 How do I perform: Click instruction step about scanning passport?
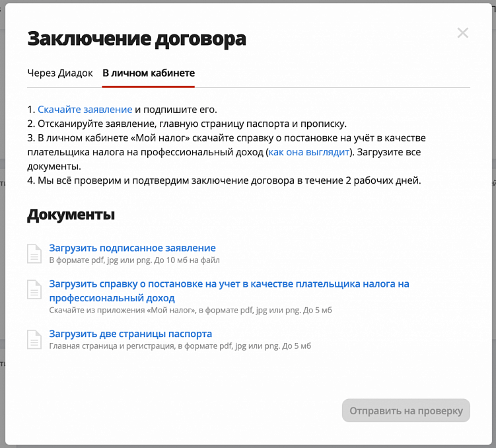[187, 124]
